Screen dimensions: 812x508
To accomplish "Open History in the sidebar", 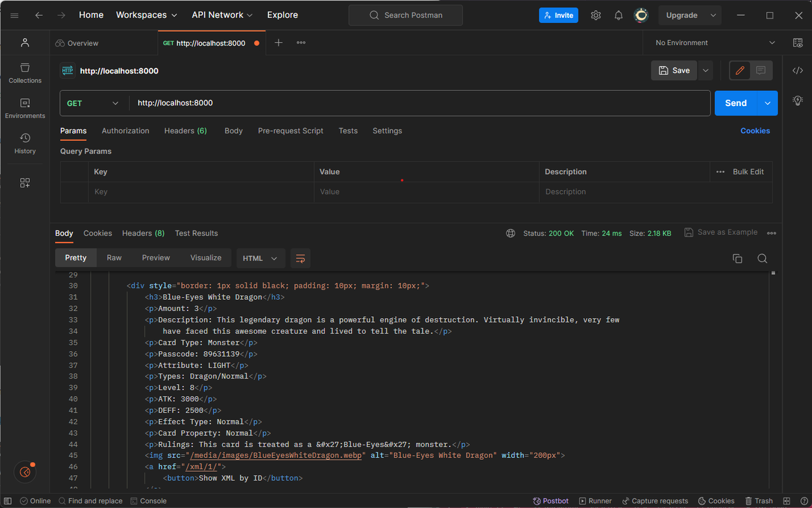I will [25, 144].
